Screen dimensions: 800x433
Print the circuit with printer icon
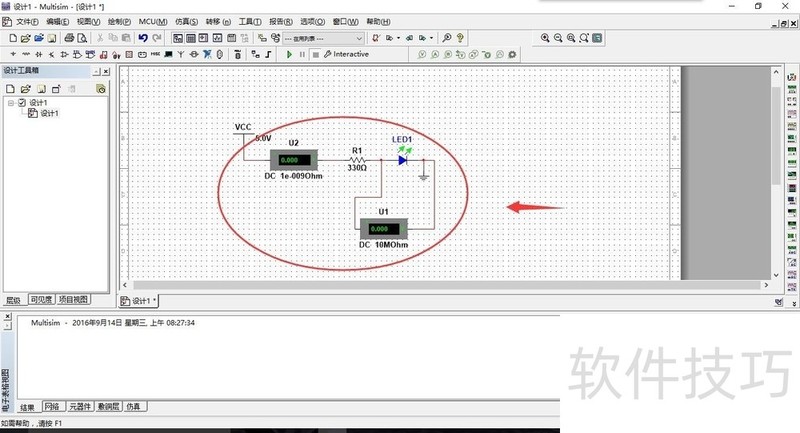tap(69, 38)
